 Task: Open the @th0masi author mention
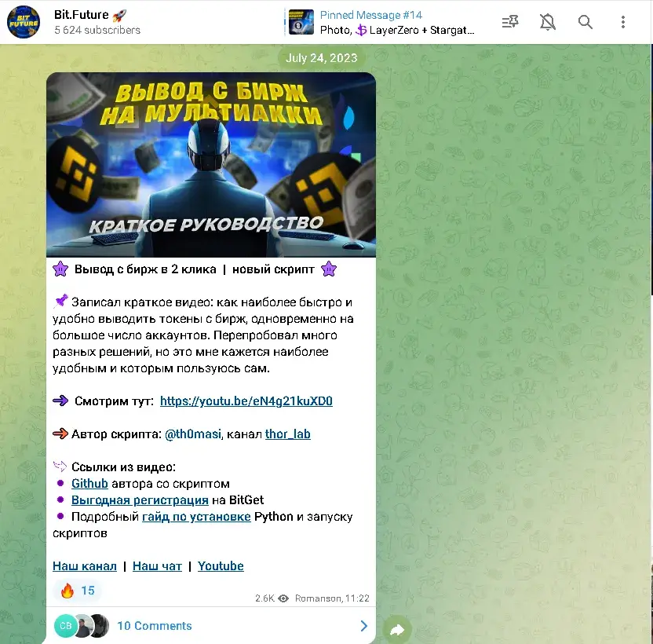tap(193, 434)
